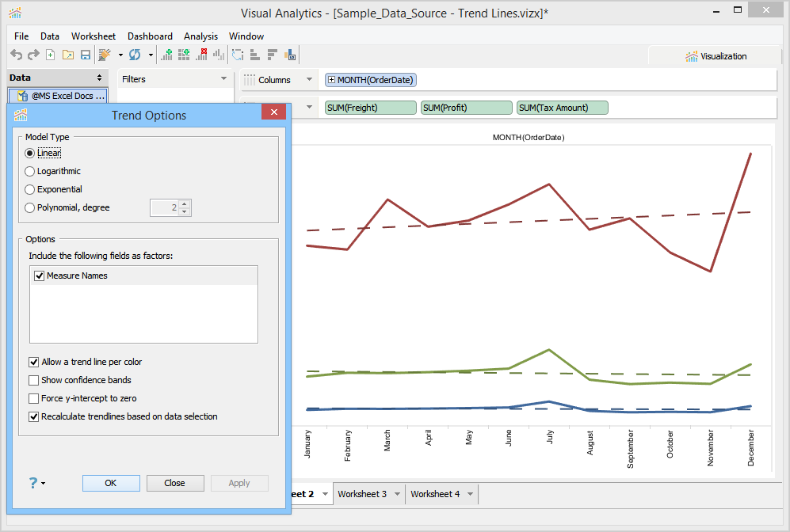Open the Data menu
The height and width of the screenshot is (532, 790).
(50, 36)
